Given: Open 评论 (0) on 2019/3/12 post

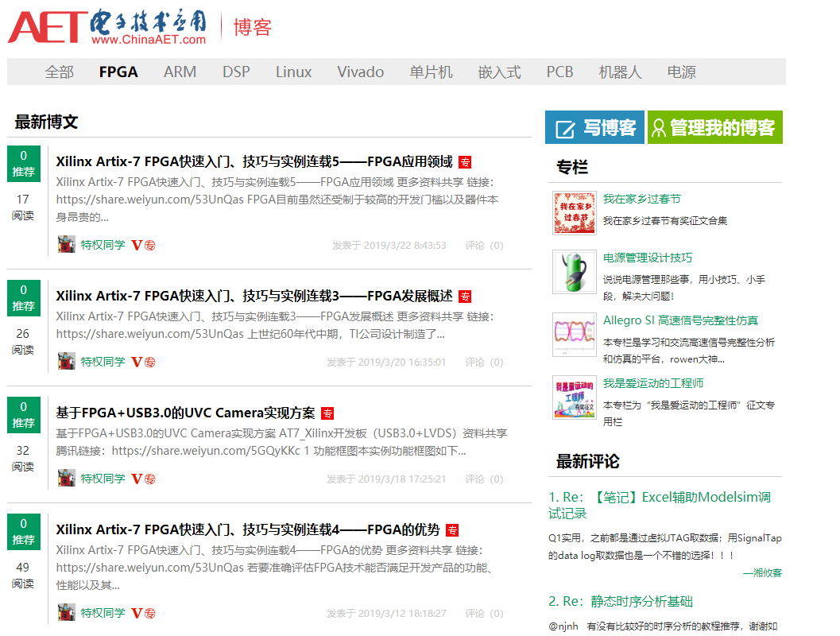Looking at the screenshot, I should point(484,614).
